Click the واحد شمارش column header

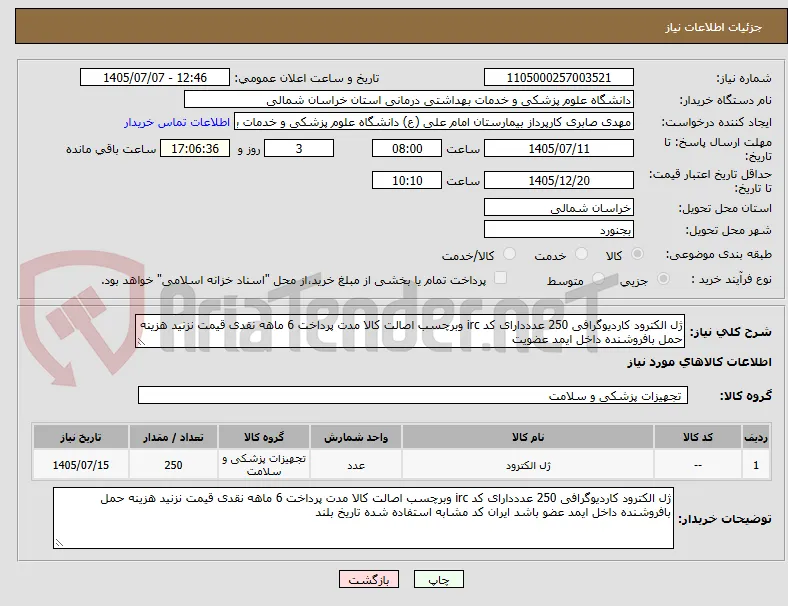click(356, 437)
